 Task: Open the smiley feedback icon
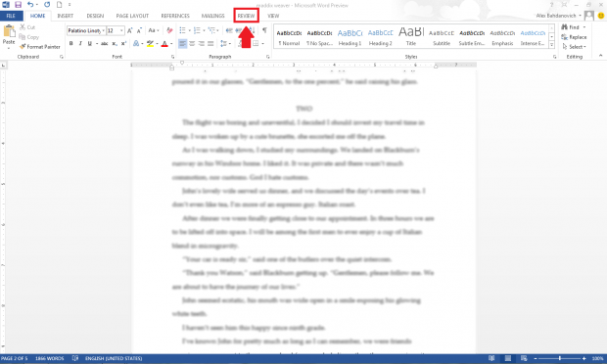point(601,16)
